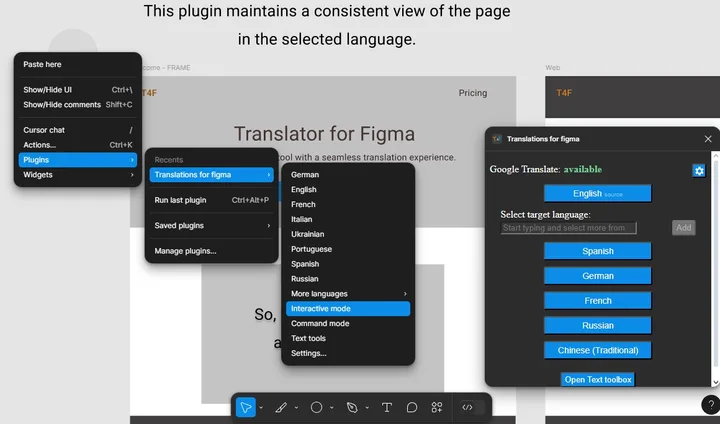Select the Ellipse shape tool
The width and height of the screenshot is (720, 424).
(316, 407)
